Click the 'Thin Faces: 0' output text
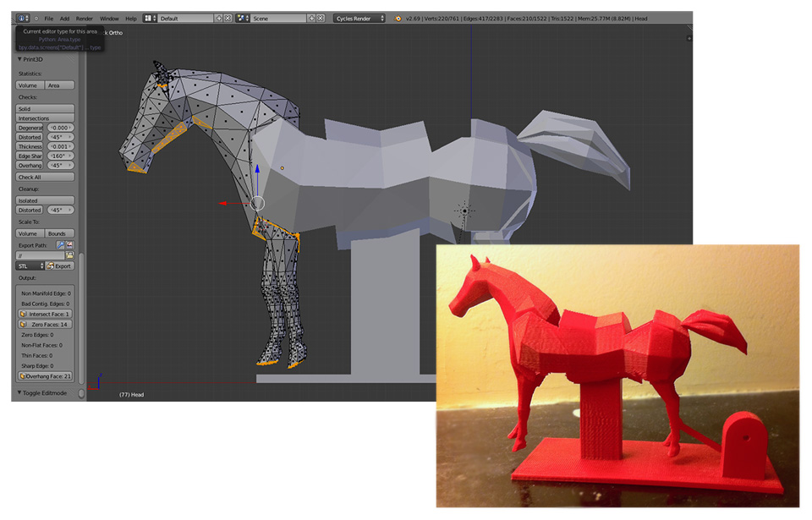Screen dimensions: 812x520 click(37, 355)
